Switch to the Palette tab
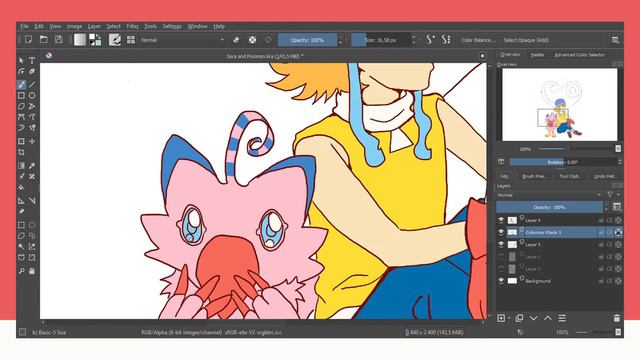The height and width of the screenshot is (360, 640). point(537,55)
